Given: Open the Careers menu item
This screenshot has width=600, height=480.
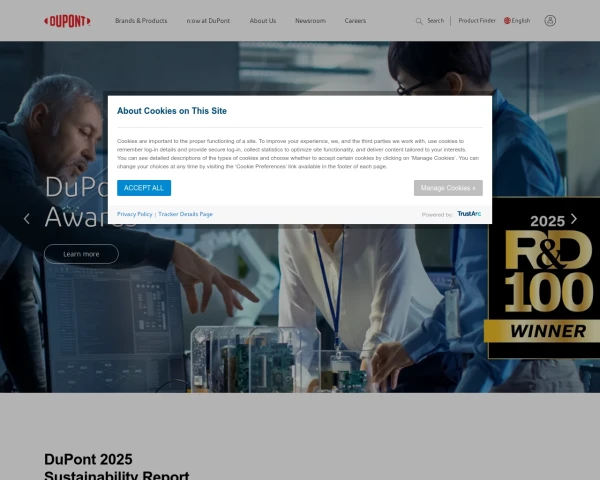Looking at the screenshot, I should 355,20.
